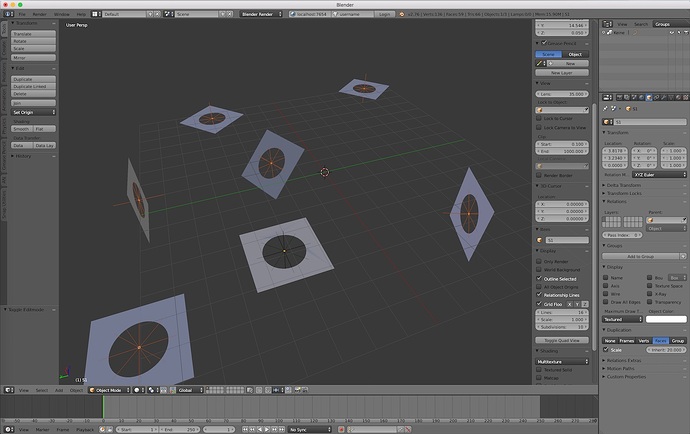Click New Layer button

(562, 73)
